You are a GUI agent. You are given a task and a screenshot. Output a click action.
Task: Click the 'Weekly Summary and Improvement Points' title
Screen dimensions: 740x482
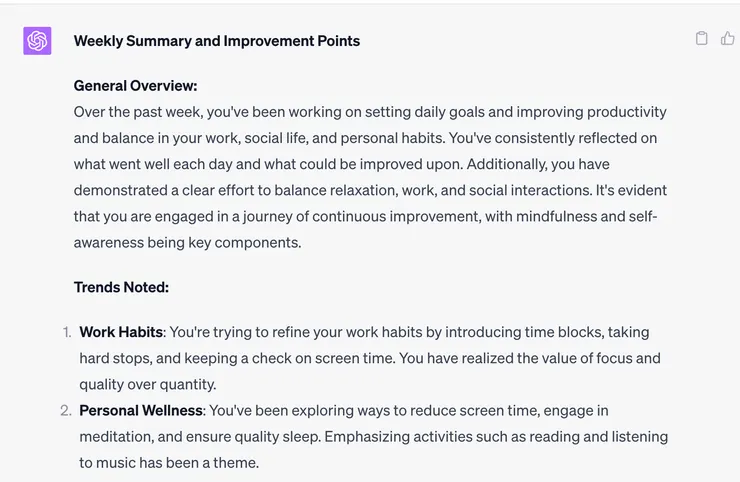216,41
